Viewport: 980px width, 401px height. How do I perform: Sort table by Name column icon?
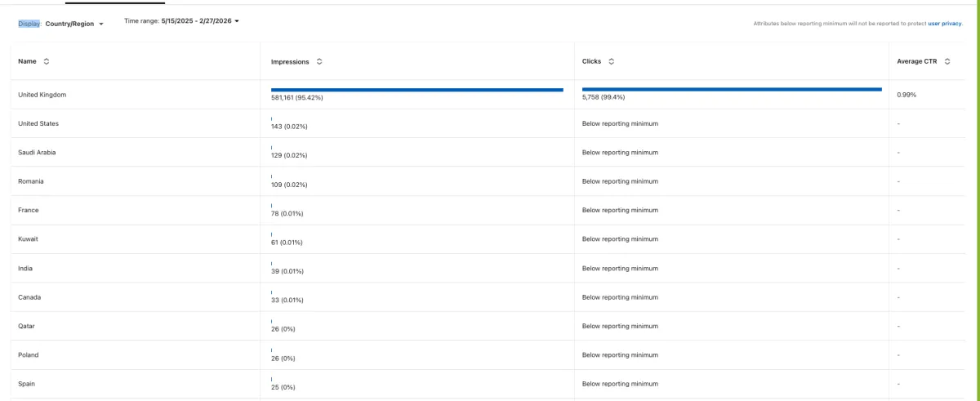(x=47, y=61)
